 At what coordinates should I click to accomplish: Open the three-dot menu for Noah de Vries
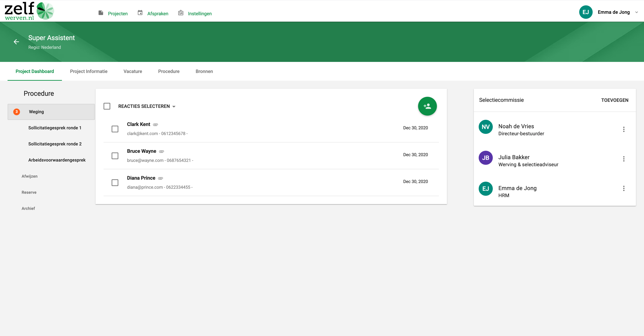pos(624,129)
